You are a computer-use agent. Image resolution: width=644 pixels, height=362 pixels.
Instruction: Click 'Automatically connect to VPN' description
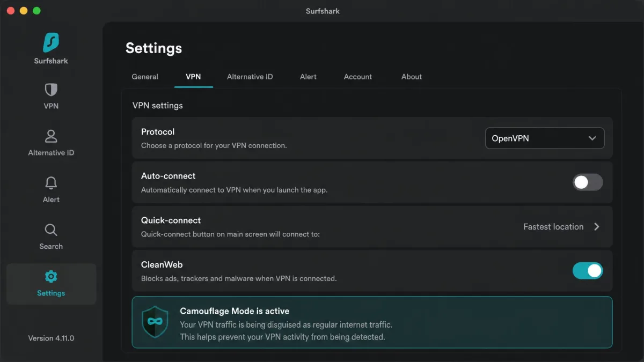point(234,190)
